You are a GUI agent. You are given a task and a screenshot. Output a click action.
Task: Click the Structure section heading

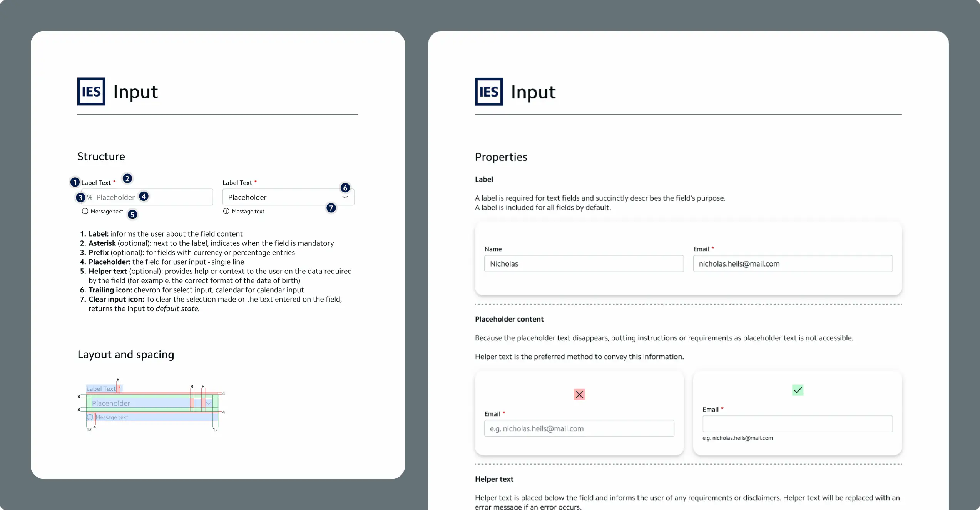101,157
